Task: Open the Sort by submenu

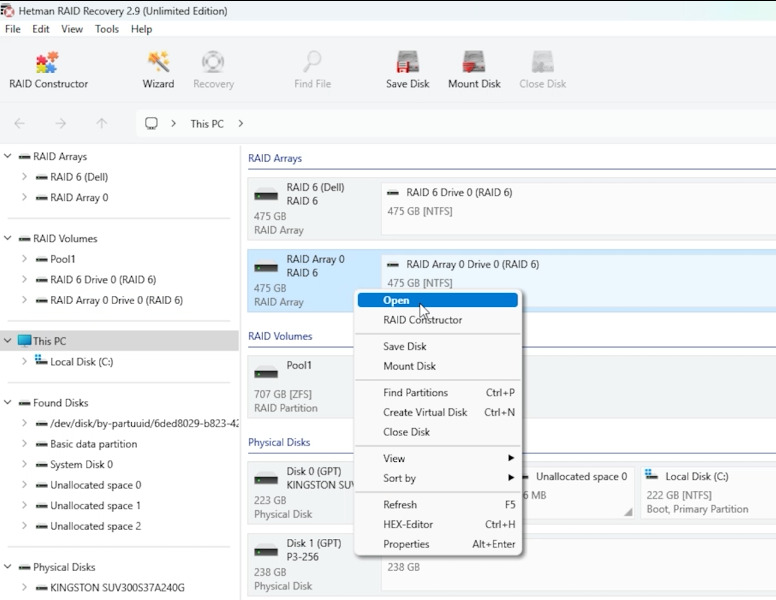Action: pyautogui.click(x=437, y=478)
